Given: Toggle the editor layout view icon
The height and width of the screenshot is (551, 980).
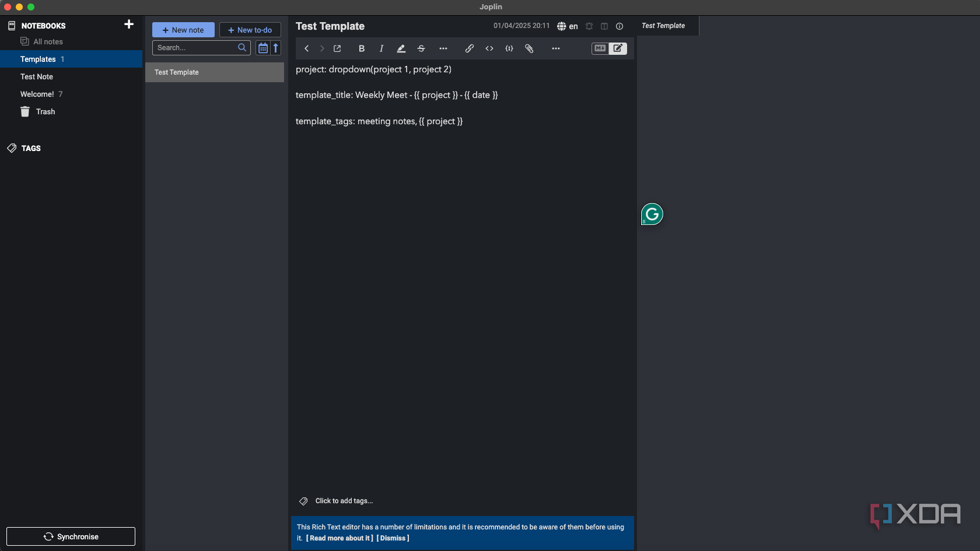Looking at the screenshot, I should click(x=604, y=26).
